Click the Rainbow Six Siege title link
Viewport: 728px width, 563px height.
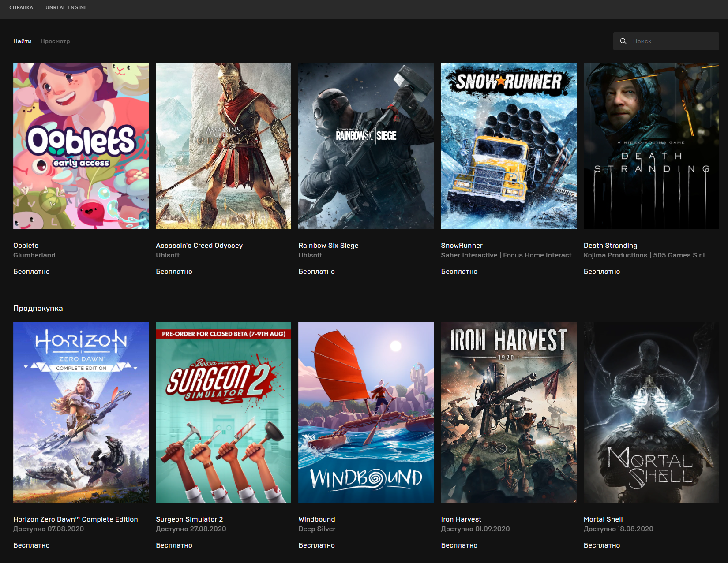[328, 246]
